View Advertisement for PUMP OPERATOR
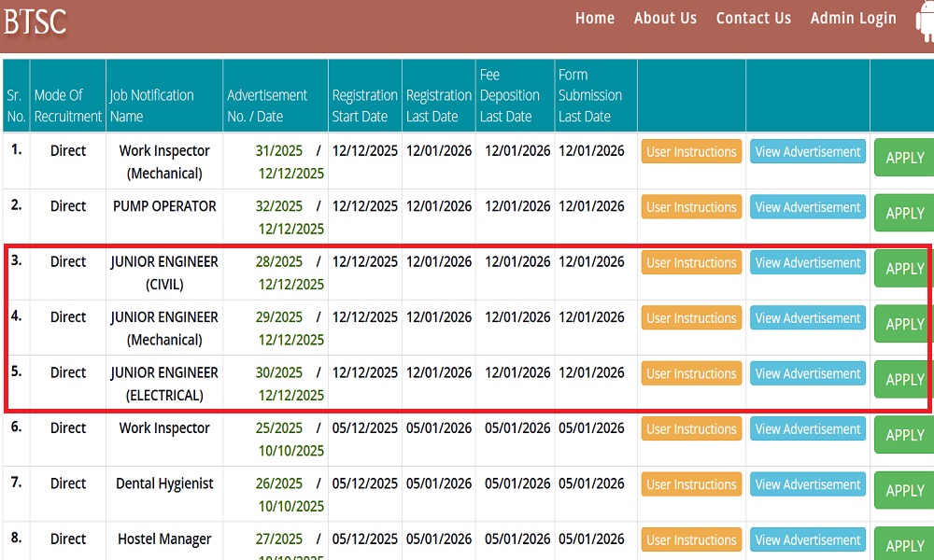Screen dimensions: 934x560 click(x=808, y=207)
